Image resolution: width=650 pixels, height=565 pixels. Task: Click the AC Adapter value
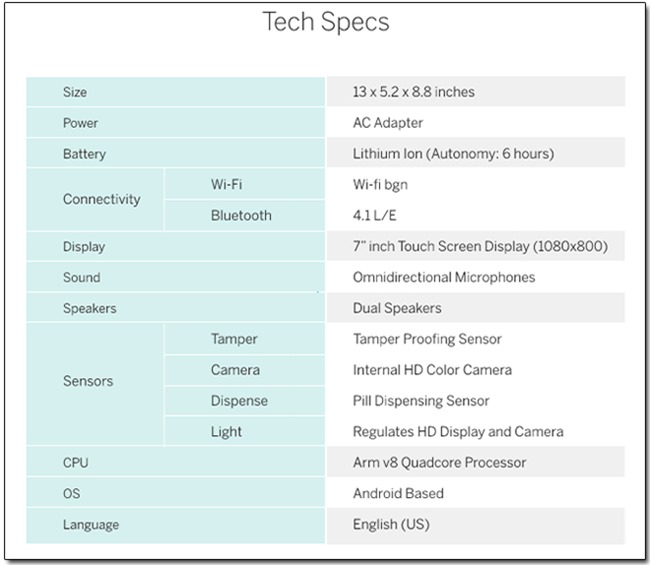388,123
